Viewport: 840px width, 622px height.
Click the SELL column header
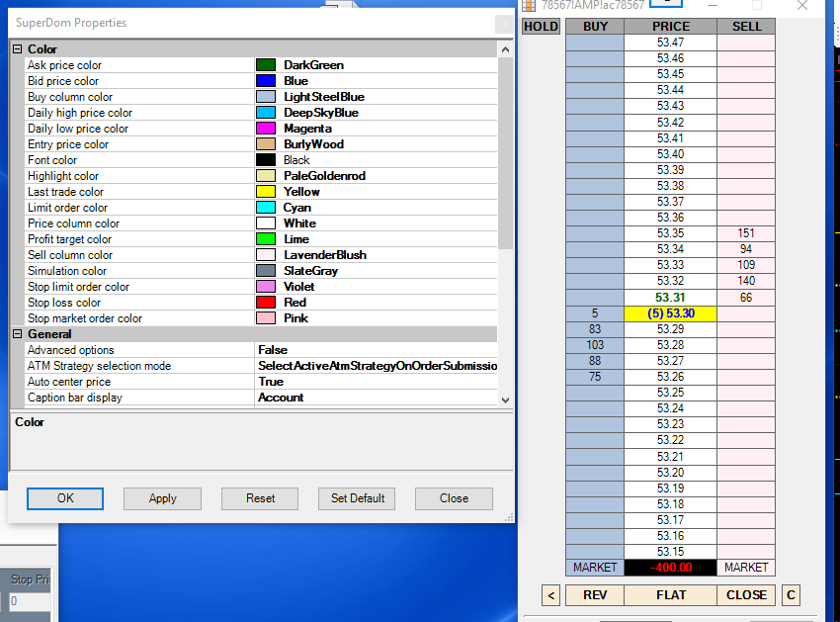coord(746,27)
